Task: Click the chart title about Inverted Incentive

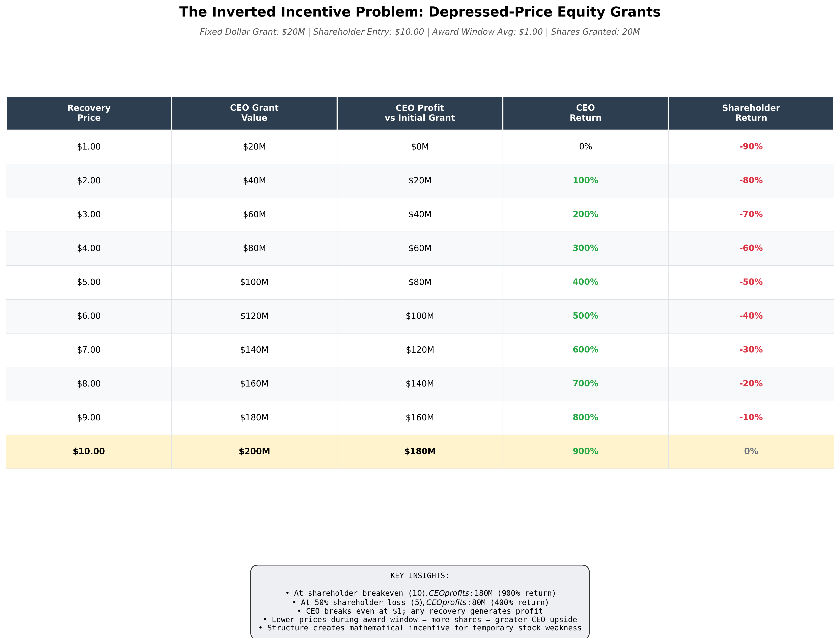Action: point(420,12)
